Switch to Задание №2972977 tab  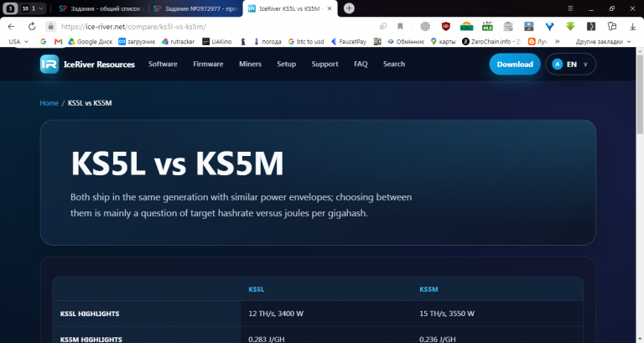(x=195, y=8)
